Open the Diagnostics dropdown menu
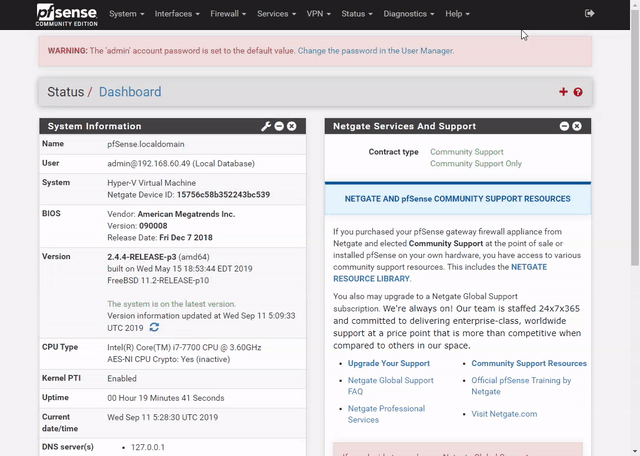The image size is (640, 456). point(409,14)
